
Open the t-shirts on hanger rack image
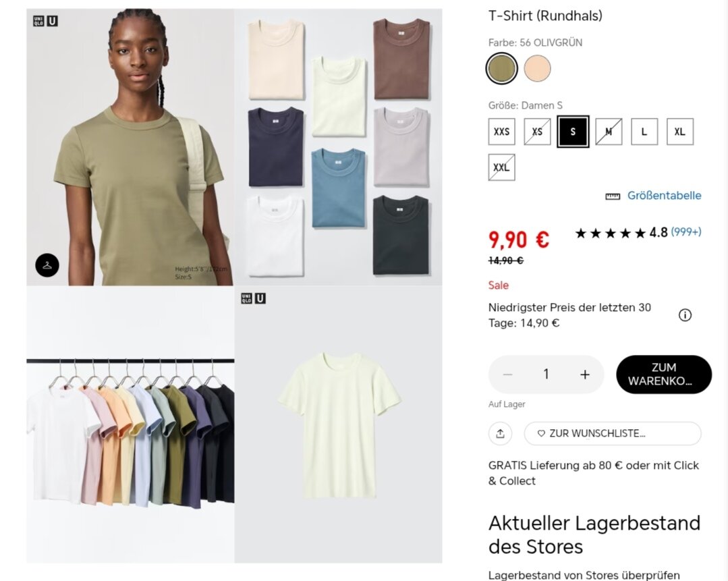(x=130, y=424)
